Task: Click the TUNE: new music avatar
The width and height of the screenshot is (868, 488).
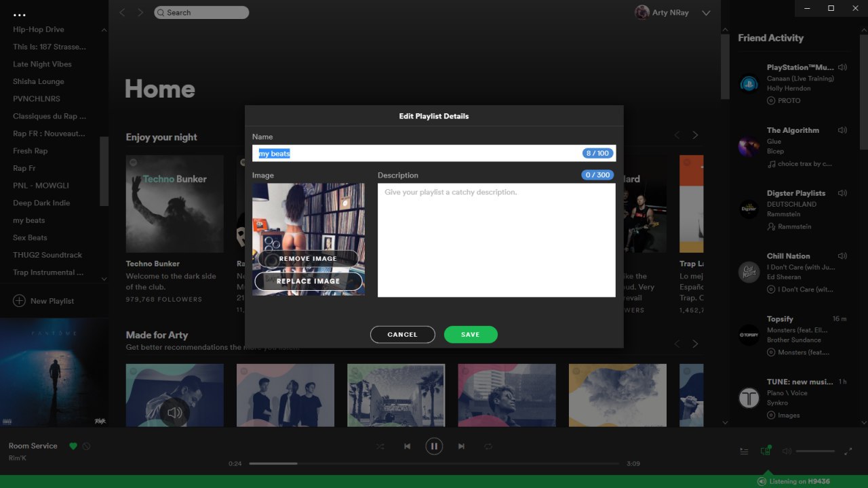Action: click(x=749, y=398)
